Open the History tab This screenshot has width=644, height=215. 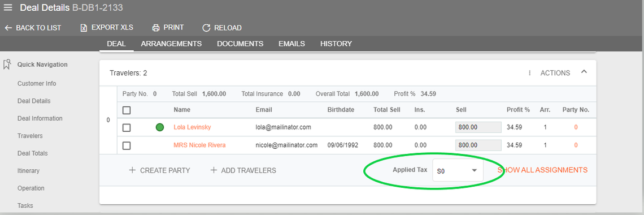[336, 44]
